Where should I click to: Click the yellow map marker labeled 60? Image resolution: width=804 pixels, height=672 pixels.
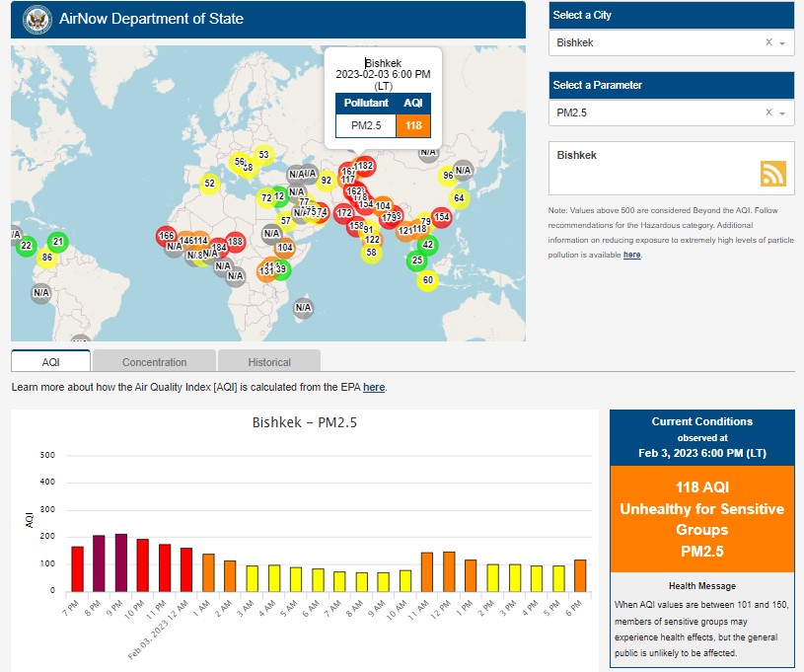(x=427, y=280)
